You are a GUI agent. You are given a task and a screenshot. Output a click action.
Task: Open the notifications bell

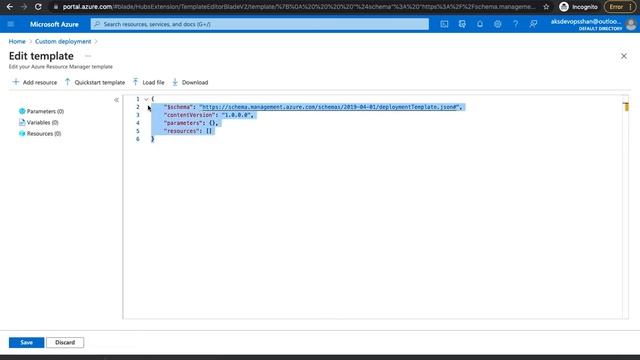480,24
